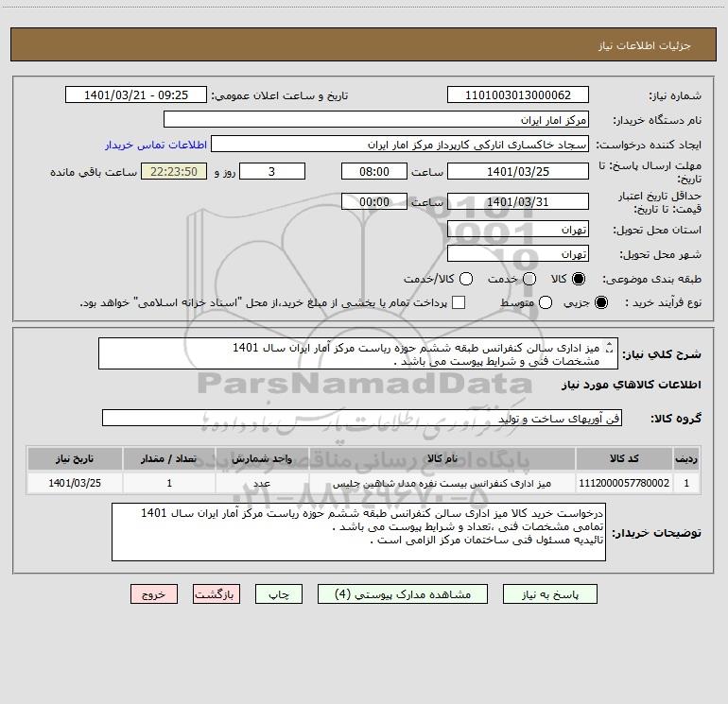Viewport: 728px width, 704px height.
Task: Select the کالا radio button
Action: pos(579,279)
